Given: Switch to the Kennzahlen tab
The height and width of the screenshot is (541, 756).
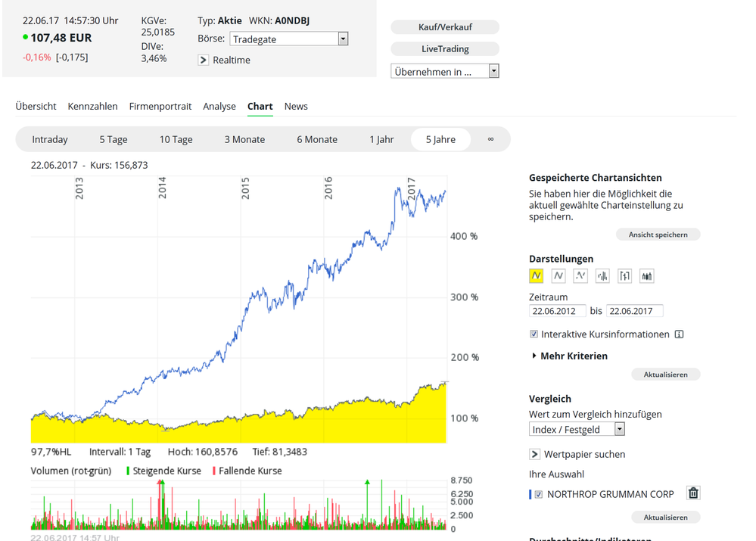Looking at the screenshot, I should pyautogui.click(x=92, y=106).
